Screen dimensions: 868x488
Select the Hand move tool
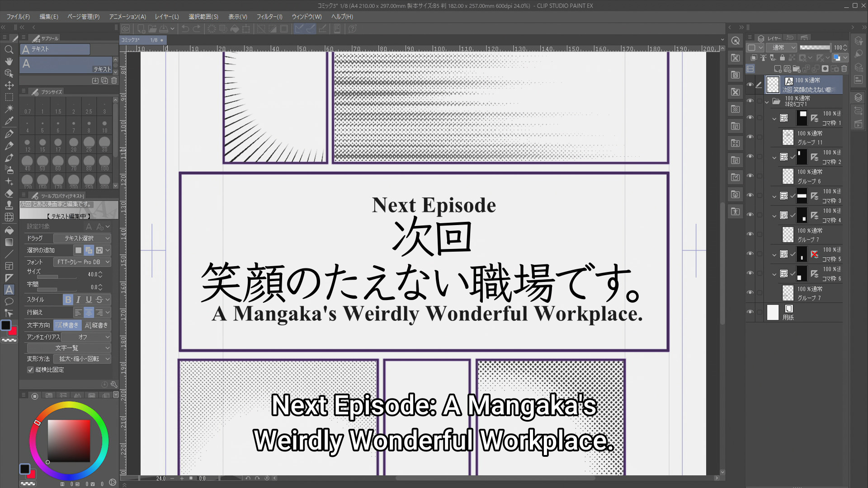click(x=9, y=61)
